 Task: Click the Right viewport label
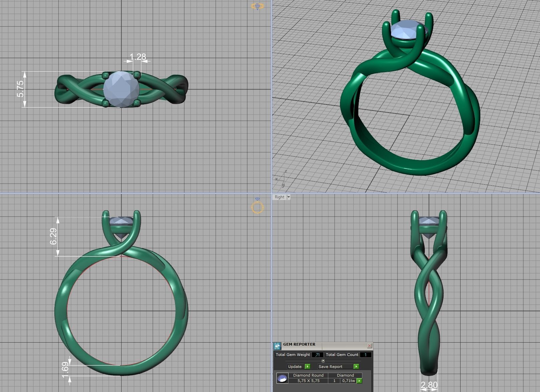(280, 197)
